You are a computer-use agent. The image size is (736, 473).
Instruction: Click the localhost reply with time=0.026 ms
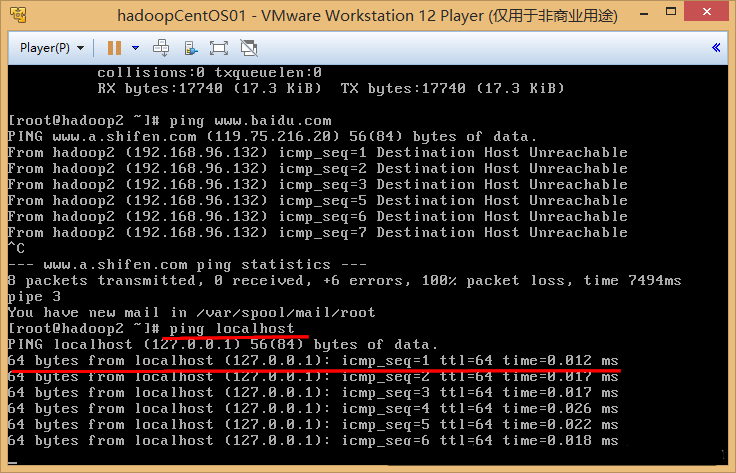pos(313,408)
